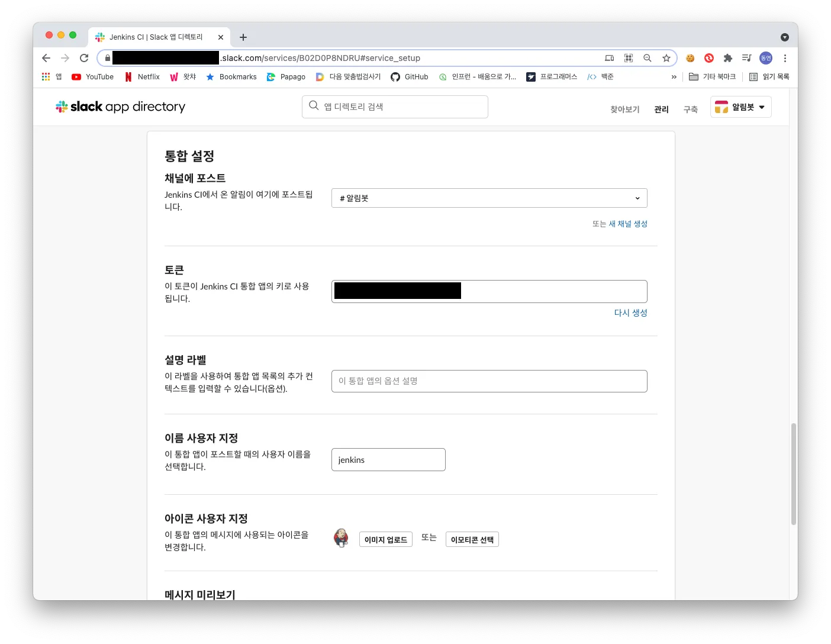The image size is (831, 644).
Task: Open the Extensions puzzle piece menu
Action: 728,58
